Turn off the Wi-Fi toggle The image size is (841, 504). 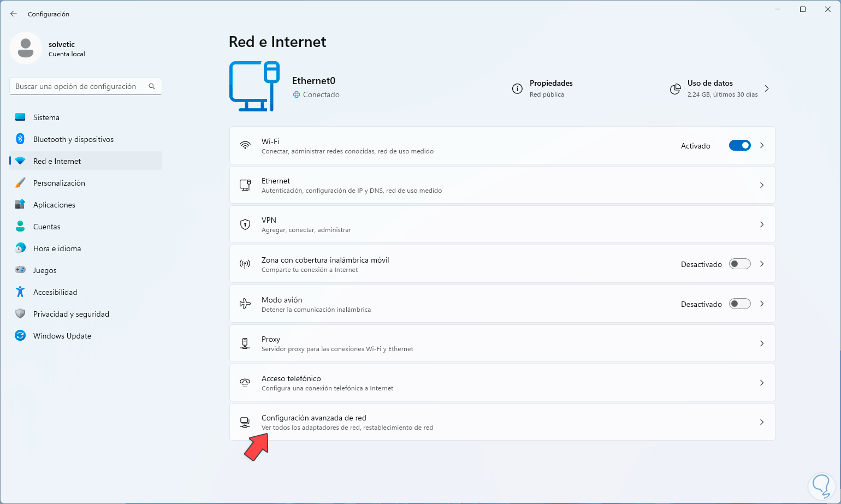[x=740, y=146]
